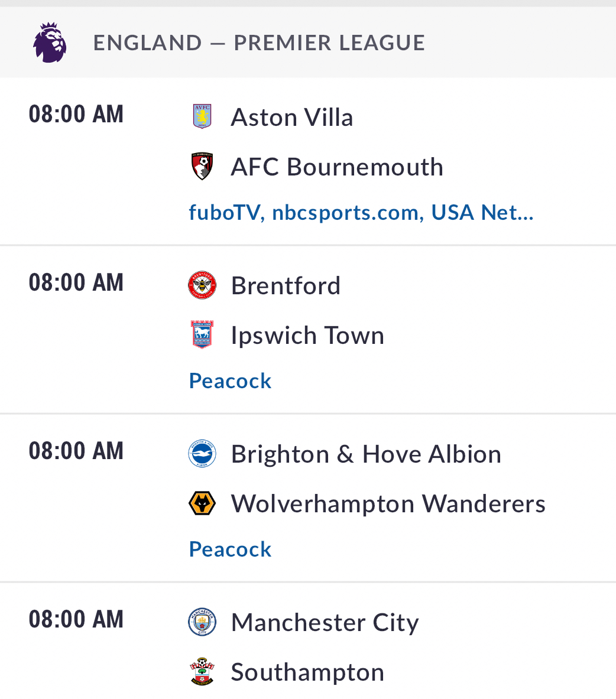Viewport: 616px width, 699px height.
Task: Select the Manchester City team name
Action: coord(325,623)
